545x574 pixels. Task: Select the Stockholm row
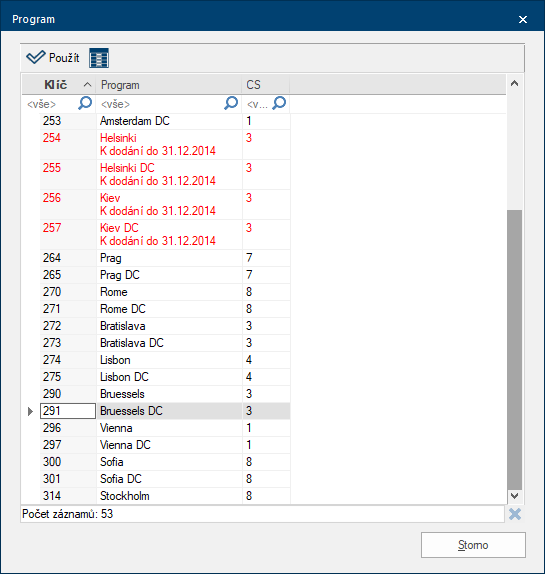pos(165,496)
